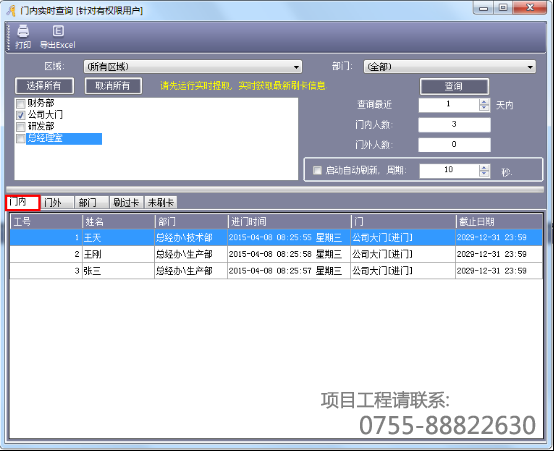Screen dimensions: 554x451
Task: Select the table row for 王刚
Action: [276, 254]
